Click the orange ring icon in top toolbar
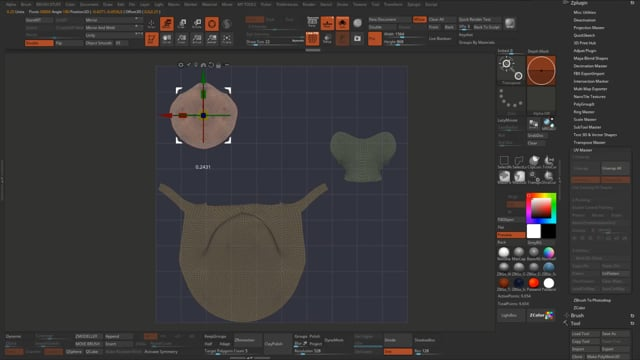This screenshot has width=640, height=360. [x=212, y=24]
